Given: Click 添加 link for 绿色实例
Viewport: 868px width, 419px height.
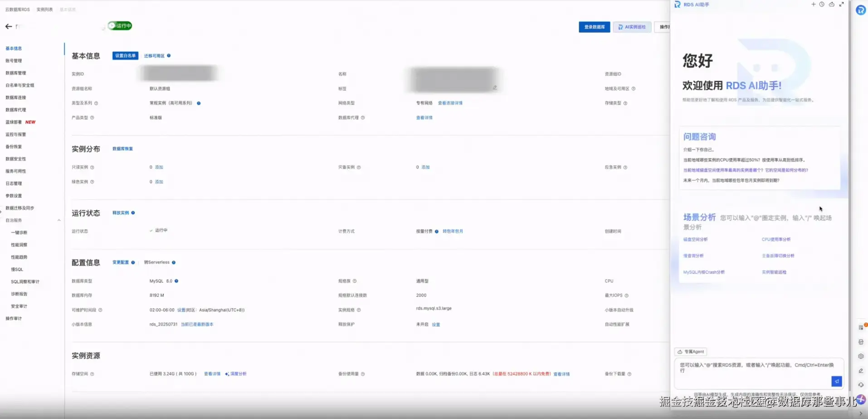Looking at the screenshot, I should 159,182.
